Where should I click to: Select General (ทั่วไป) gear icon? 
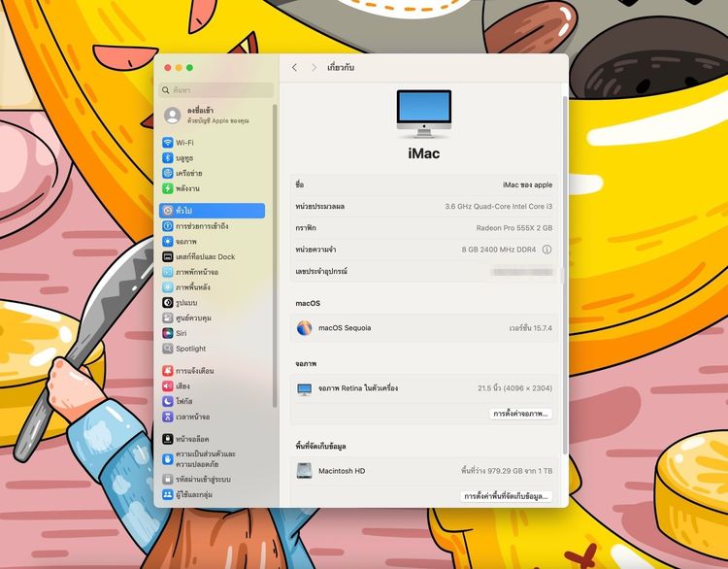click(168, 211)
